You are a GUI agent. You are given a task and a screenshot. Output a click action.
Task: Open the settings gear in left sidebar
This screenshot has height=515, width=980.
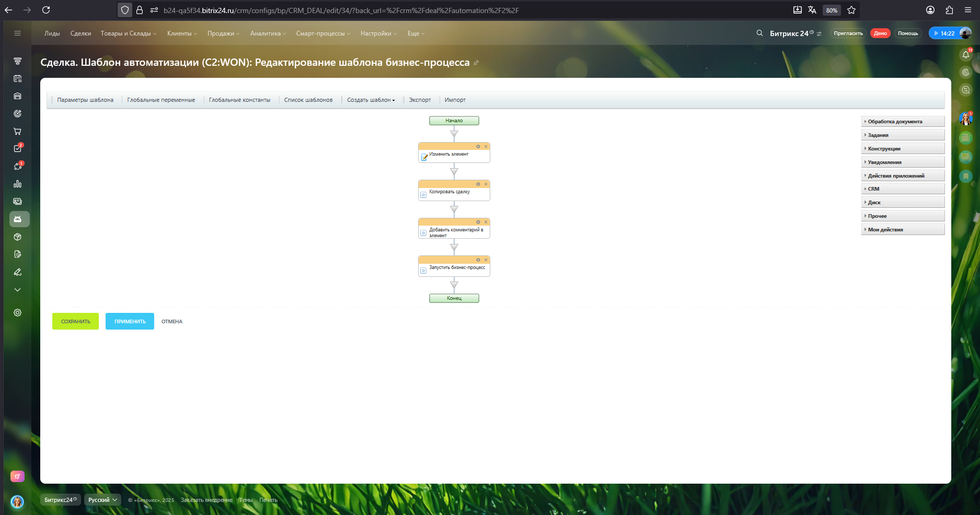click(17, 312)
